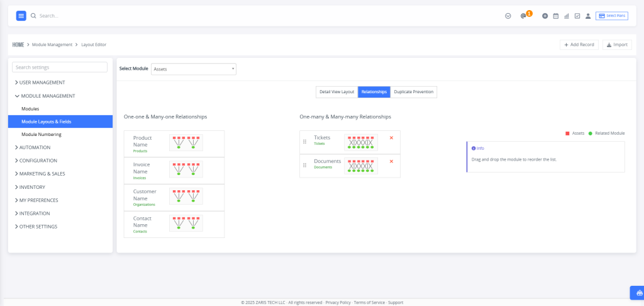This screenshot has width=644, height=306.
Task: Open the chatbot icon at bottom right
Action: (x=639, y=293)
